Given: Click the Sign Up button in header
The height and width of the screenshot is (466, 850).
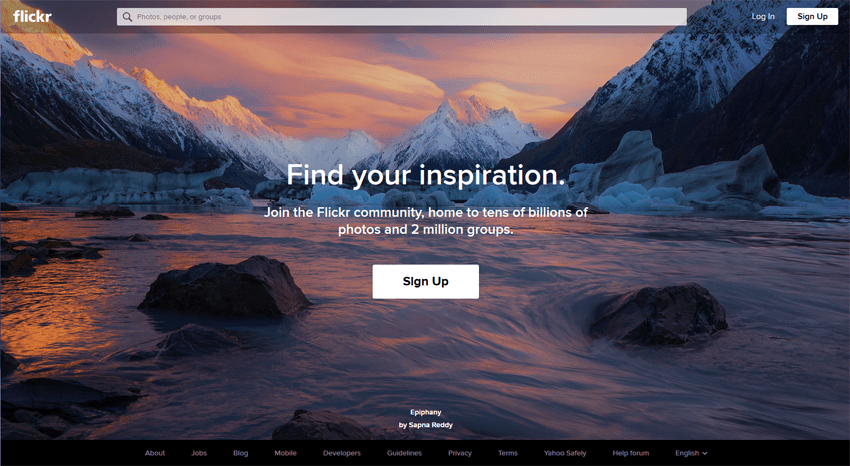Looking at the screenshot, I should (812, 16).
